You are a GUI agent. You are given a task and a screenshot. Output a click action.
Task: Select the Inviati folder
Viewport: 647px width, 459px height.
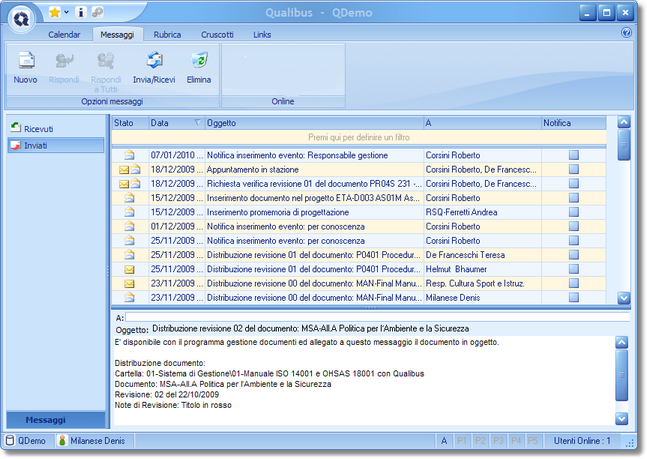[x=56, y=145]
